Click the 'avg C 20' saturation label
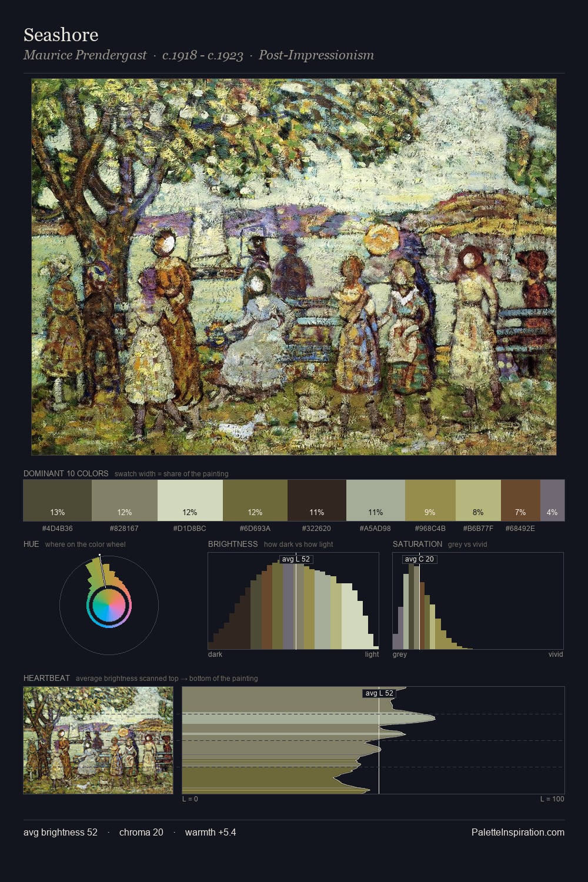The image size is (588, 882). tap(419, 559)
